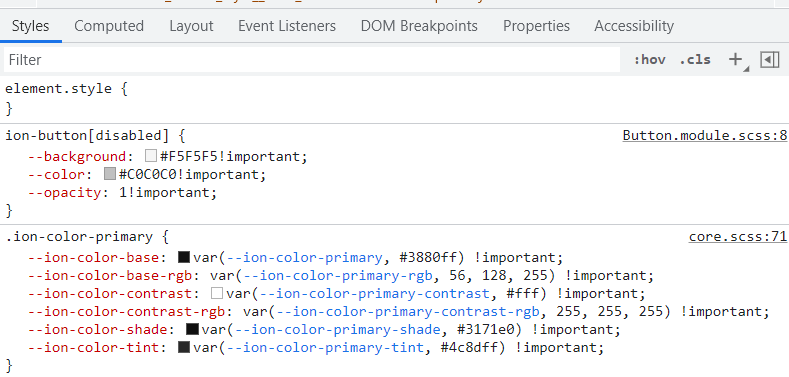Switch to the Styles tab
This screenshot has width=789, height=377.
coord(31,26)
